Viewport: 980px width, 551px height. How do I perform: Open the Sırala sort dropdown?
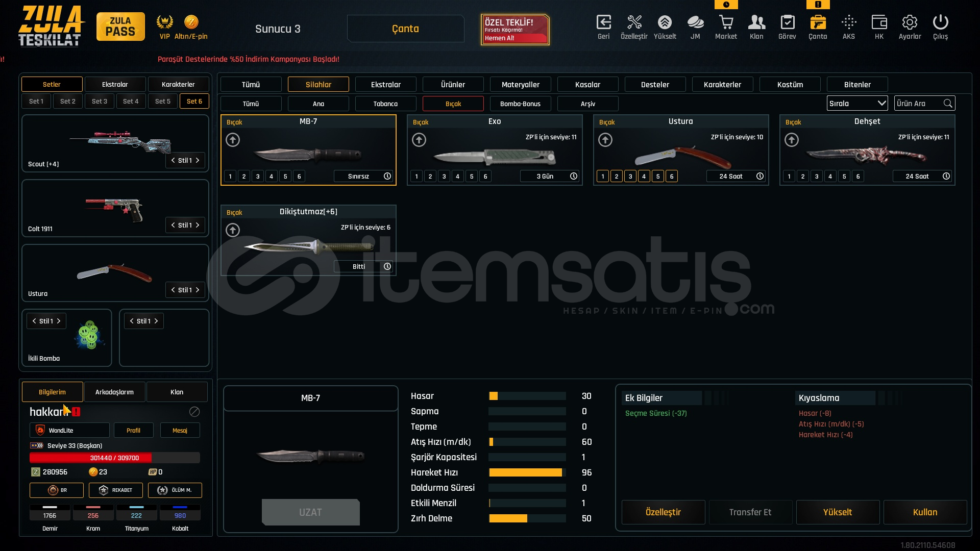pyautogui.click(x=857, y=104)
